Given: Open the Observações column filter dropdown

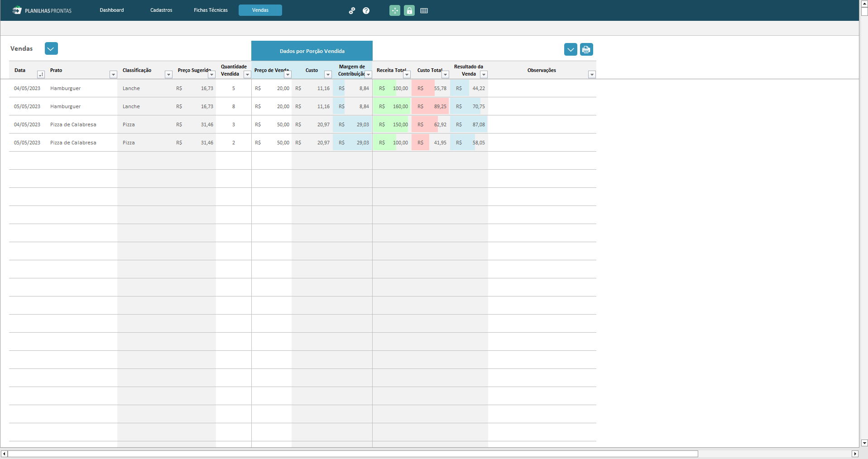Looking at the screenshot, I should 592,75.
